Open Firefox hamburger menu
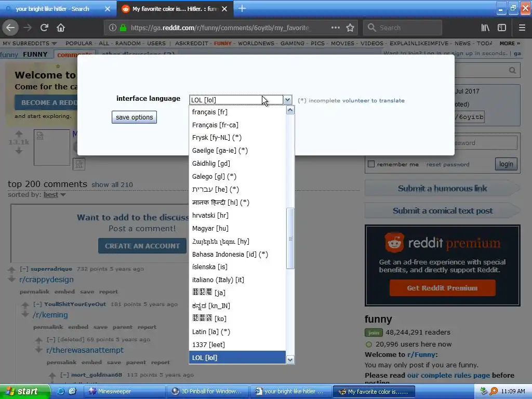 click(522, 28)
